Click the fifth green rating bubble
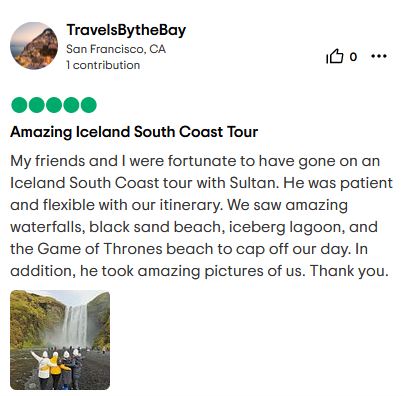Screen dimensions: 404x396 [x=88, y=105]
